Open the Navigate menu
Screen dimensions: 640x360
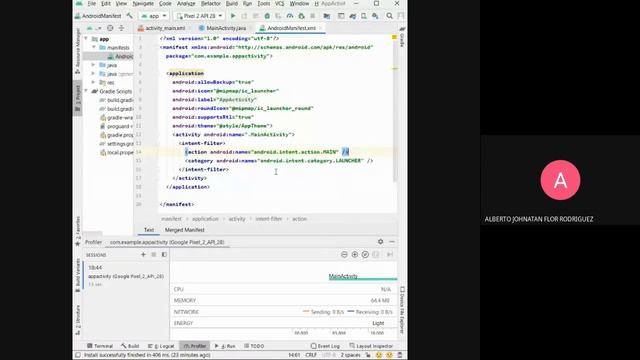click(x=143, y=4)
